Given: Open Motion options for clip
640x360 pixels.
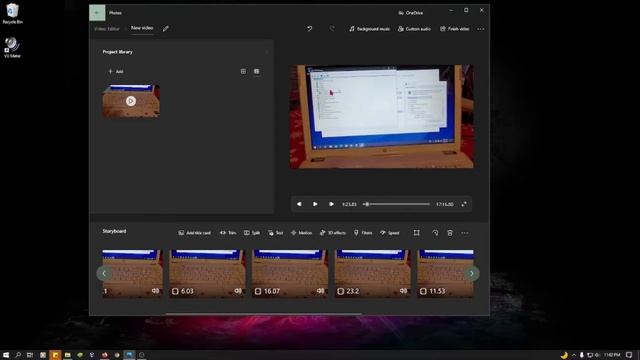Looking at the screenshot, I should pos(301,233).
